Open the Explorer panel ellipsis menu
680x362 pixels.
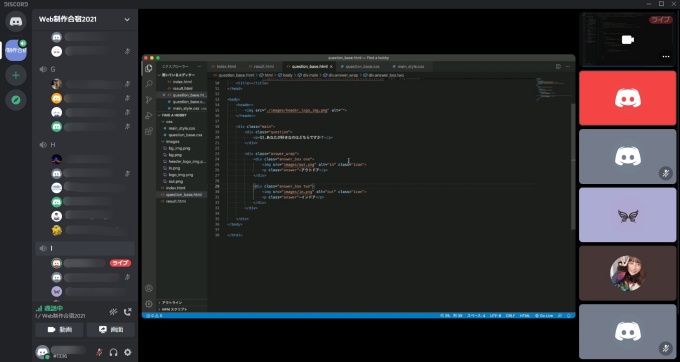(x=199, y=67)
